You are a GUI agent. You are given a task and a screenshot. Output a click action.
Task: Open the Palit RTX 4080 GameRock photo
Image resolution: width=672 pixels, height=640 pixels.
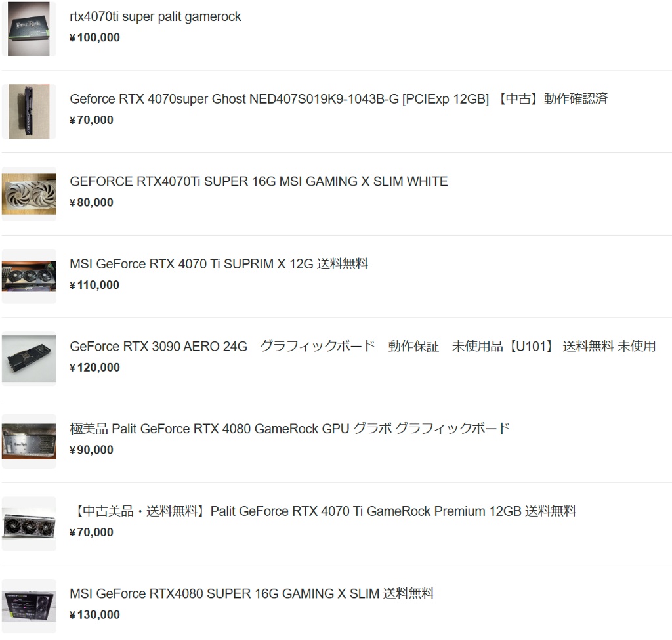pyautogui.click(x=29, y=441)
